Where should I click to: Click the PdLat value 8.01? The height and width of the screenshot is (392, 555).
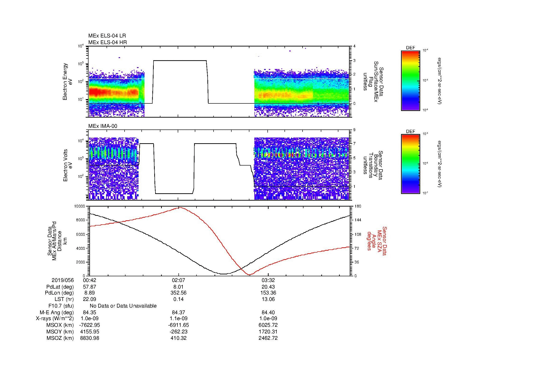point(178,287)
